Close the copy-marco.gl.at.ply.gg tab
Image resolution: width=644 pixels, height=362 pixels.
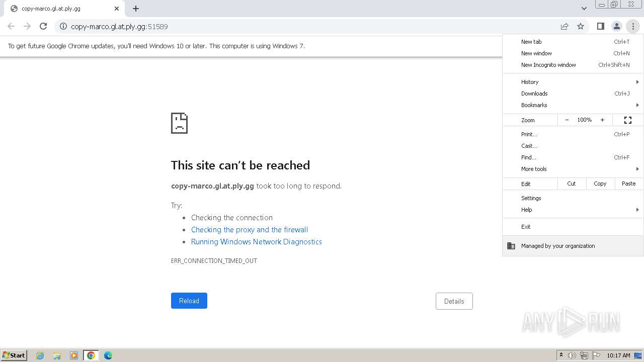pyautogui.click(x=117, y=9)
